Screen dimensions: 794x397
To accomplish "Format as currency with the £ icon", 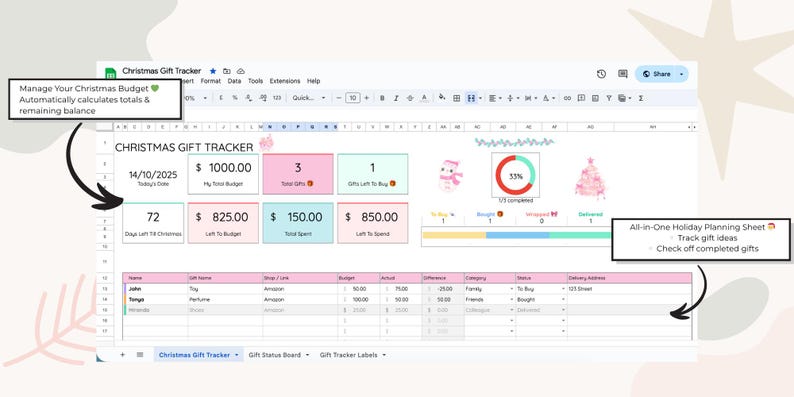I will point(221,98).
